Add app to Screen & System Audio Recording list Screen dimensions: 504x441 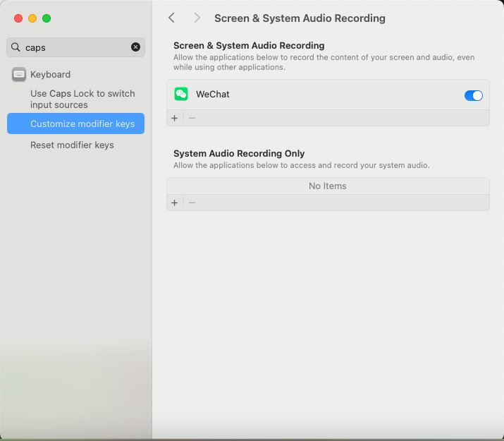[175, 118]
